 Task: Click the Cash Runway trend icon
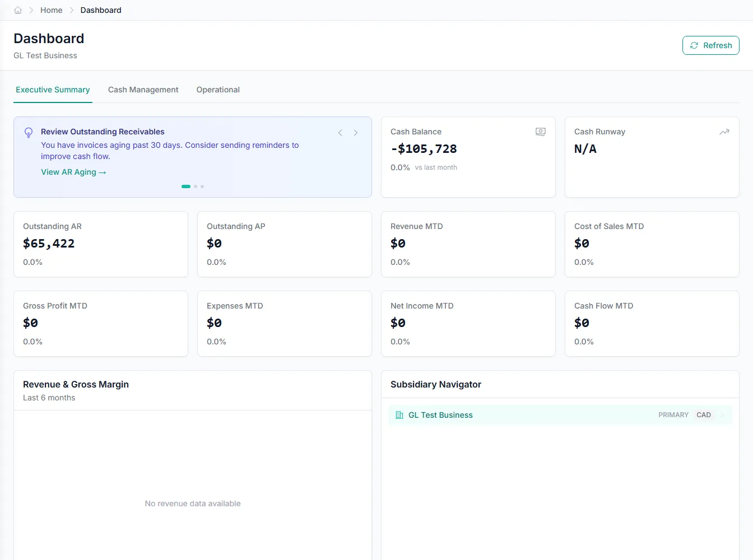point(724,132)
